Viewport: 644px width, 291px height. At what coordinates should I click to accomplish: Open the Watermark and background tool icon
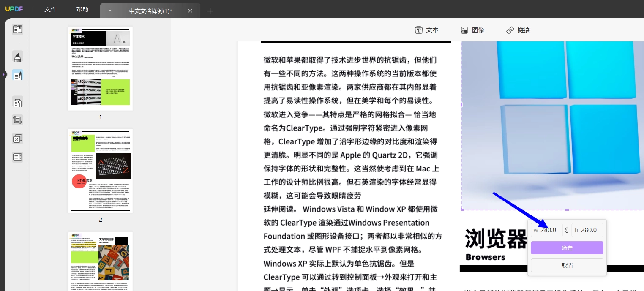pos(17,139)
